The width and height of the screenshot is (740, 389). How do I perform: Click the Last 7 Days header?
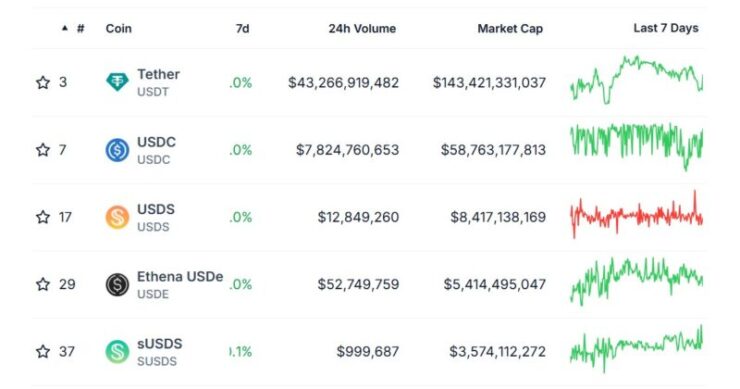[665, 28]
